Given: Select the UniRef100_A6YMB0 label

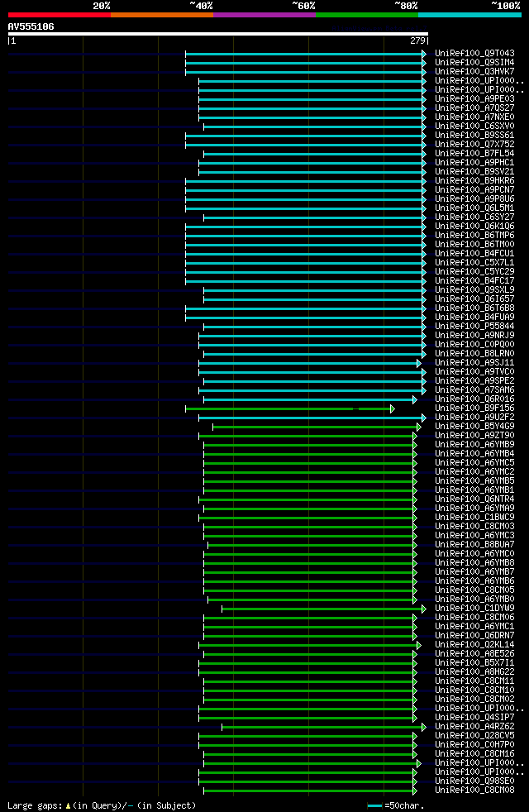Looking at the screenshot, I should (474, 599).
